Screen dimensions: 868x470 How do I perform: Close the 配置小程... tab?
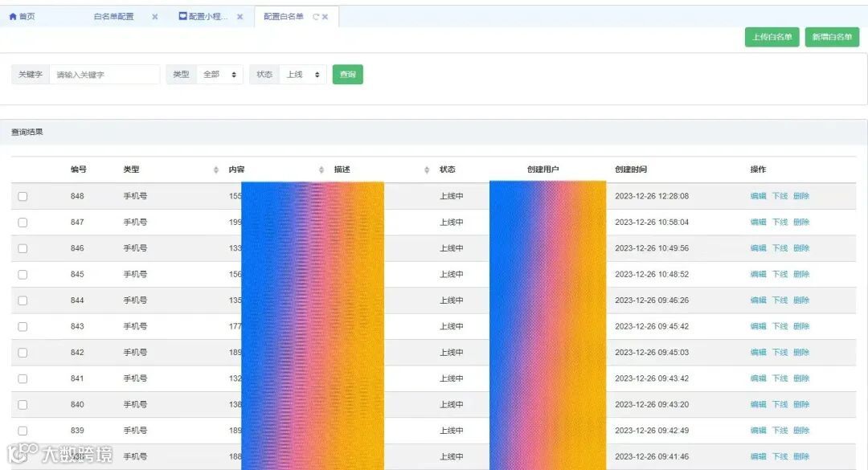pyautogui.click(x=240, y=17)
